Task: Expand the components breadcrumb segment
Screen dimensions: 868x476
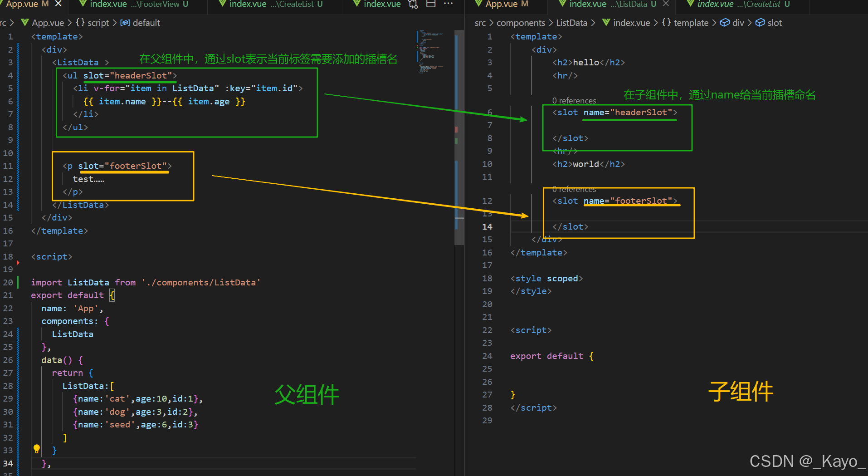Action: click(x=521, y=23)
